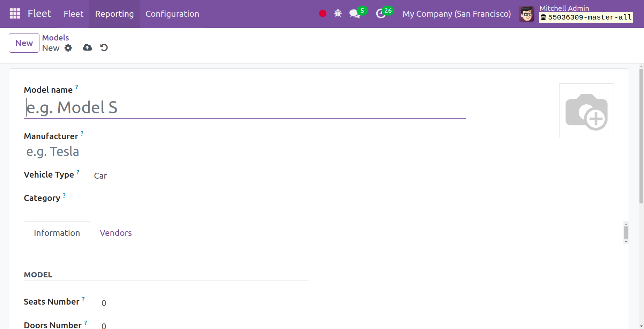644x329 pixels.
Task: Open the activities clock icon with 26
Action: click(x=384, y=13)
